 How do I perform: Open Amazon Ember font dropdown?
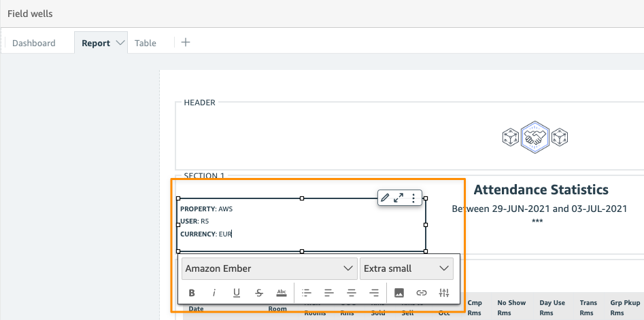(269, 269)
